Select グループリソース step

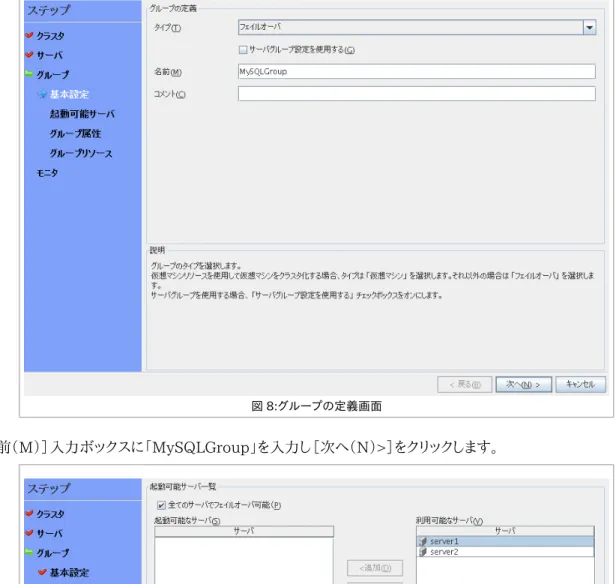pyautogui.click(x=81, y=153)
